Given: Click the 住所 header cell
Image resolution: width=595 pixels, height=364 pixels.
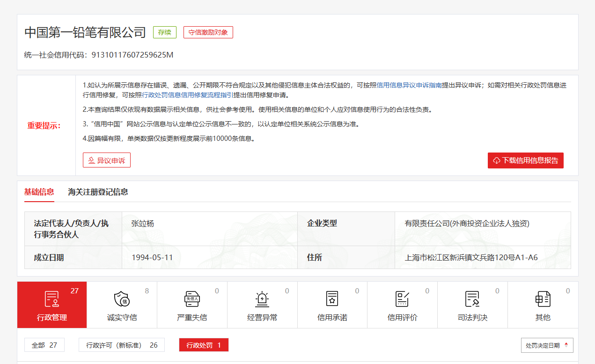Looking at the screenshot, I should (x=346, y=257).
